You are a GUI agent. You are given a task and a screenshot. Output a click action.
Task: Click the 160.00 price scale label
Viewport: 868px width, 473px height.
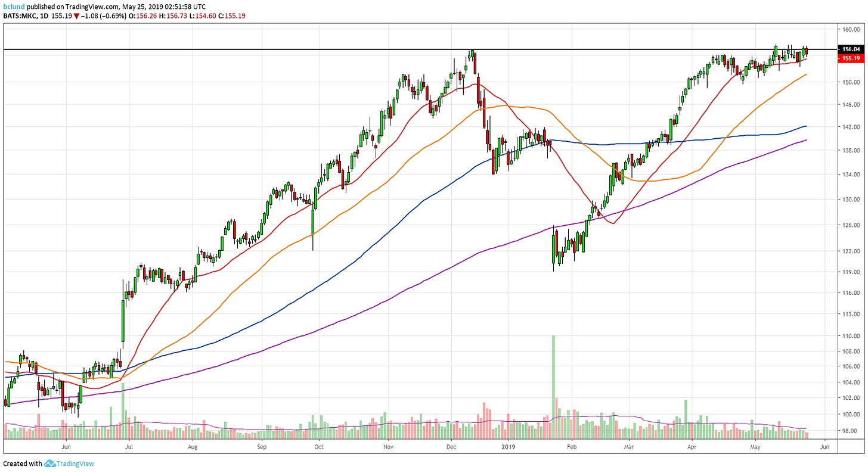pos(850,29)
